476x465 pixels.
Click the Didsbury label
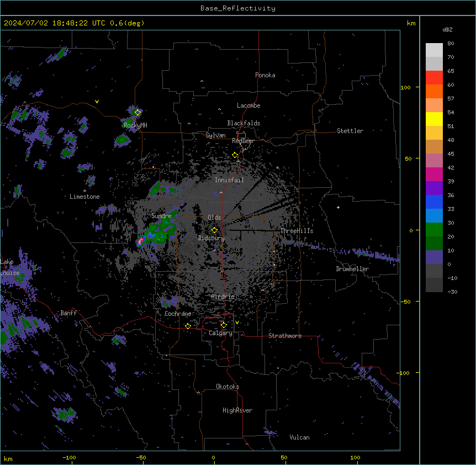coord(211,238)
